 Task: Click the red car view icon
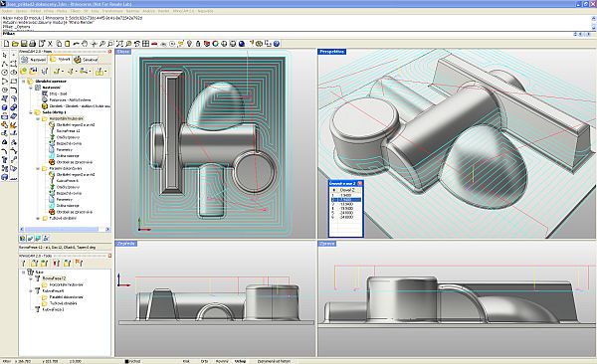[x=154, y=44]
